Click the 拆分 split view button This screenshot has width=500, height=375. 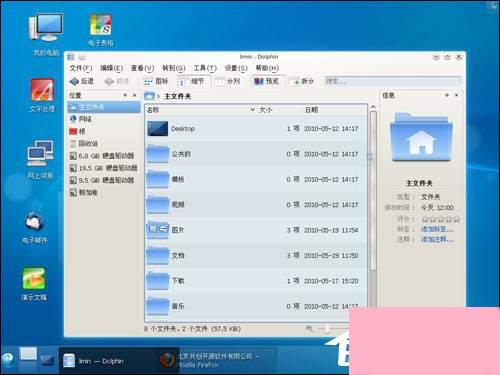pyautogui.click(x=302, y=81)
